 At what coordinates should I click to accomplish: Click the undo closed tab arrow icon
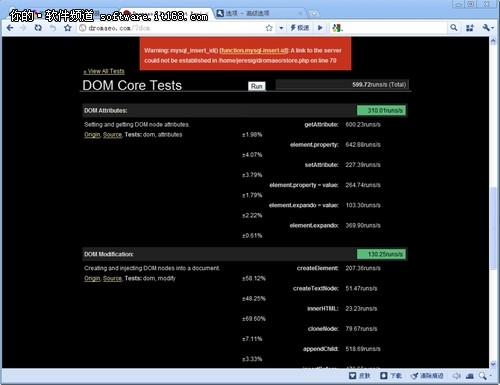pos(53,28)
